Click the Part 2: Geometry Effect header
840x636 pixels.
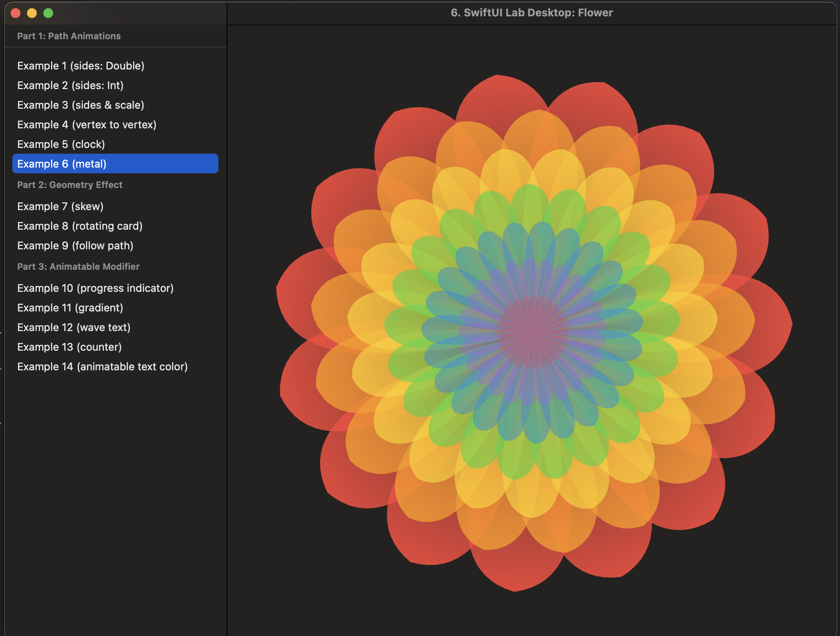click(70, 185)
